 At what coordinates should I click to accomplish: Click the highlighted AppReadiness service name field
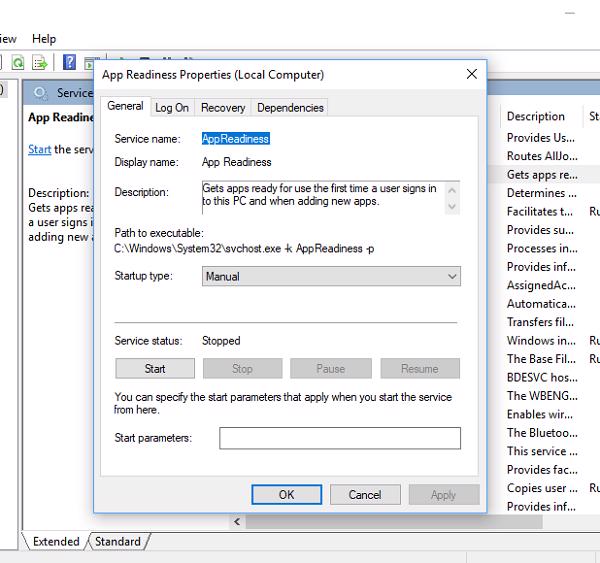click(x=236, y=139)
